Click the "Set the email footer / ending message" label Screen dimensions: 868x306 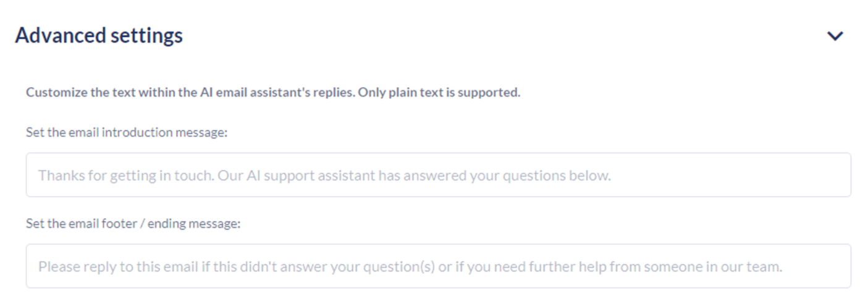pyautogui.click(x=133, y=224)
